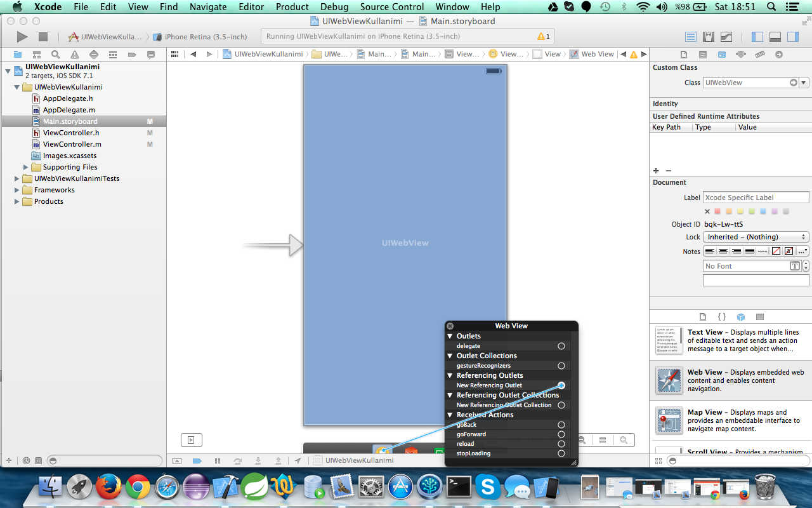Open the Product menu
Viewport: 812px width, 508px height.
[x=292, y=7]
